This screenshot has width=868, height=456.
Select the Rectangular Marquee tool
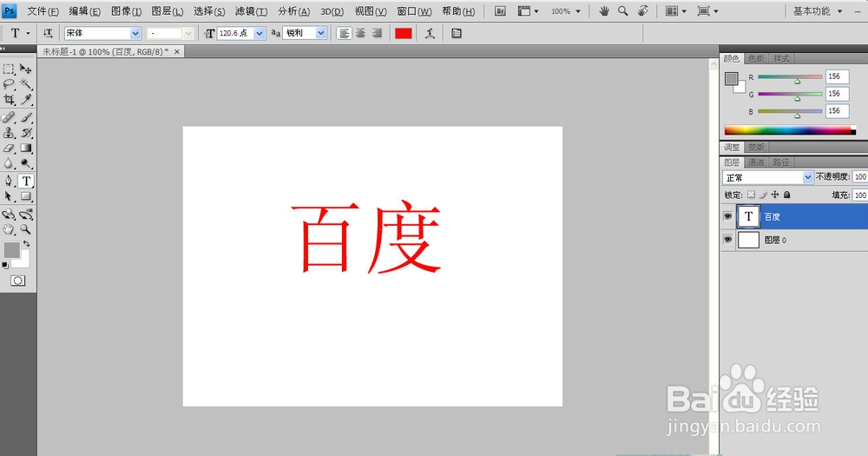tap(9, 69)
